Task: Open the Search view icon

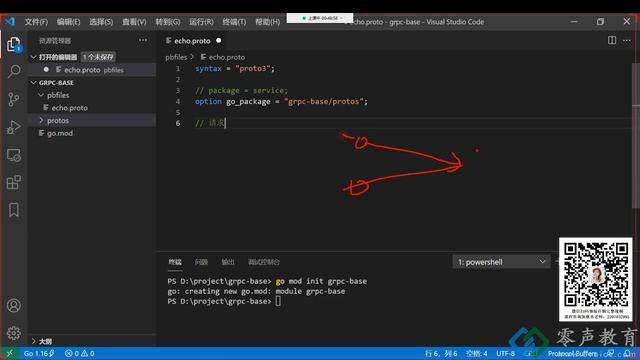Action: tap(14, 71)
